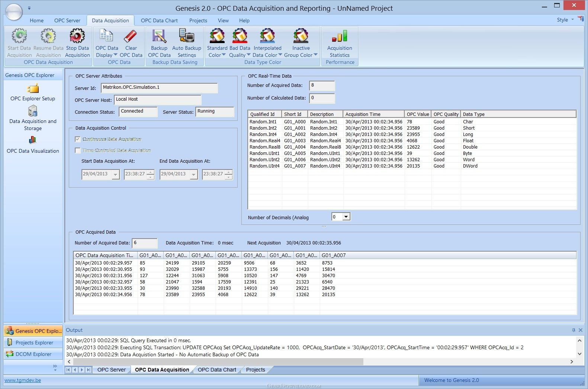Click the Output horizontal scrollbar thumb
This screenshot has height=389, width=588.
(218, 362)
